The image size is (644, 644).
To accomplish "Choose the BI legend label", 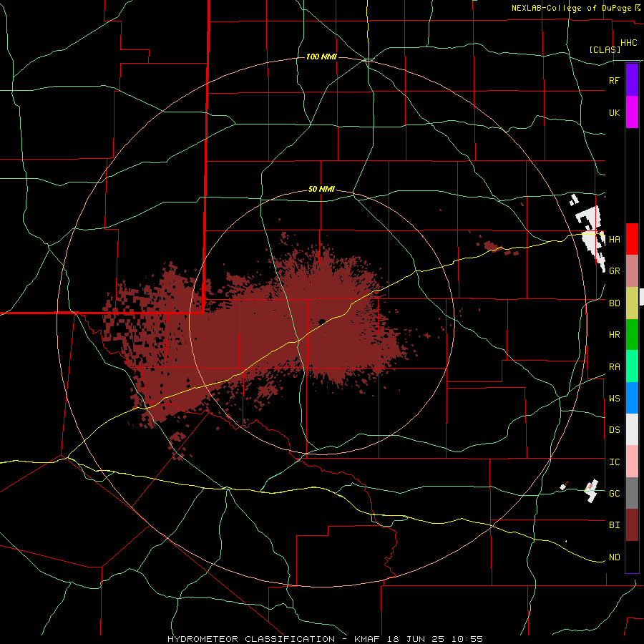I will click(614, 525).
